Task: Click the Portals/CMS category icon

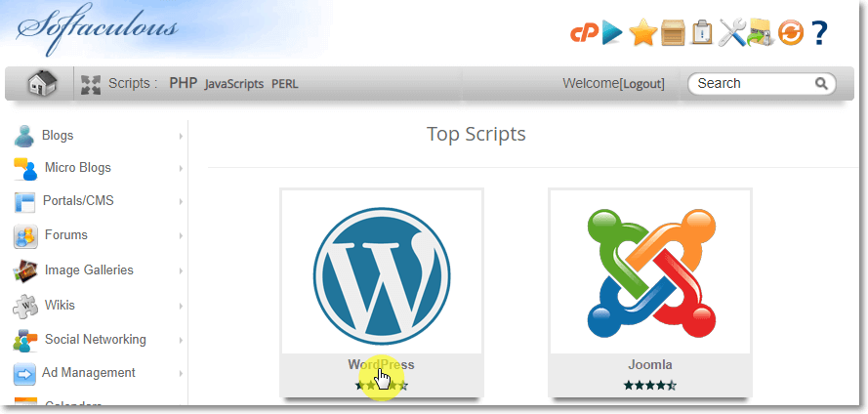Action: 24,201
